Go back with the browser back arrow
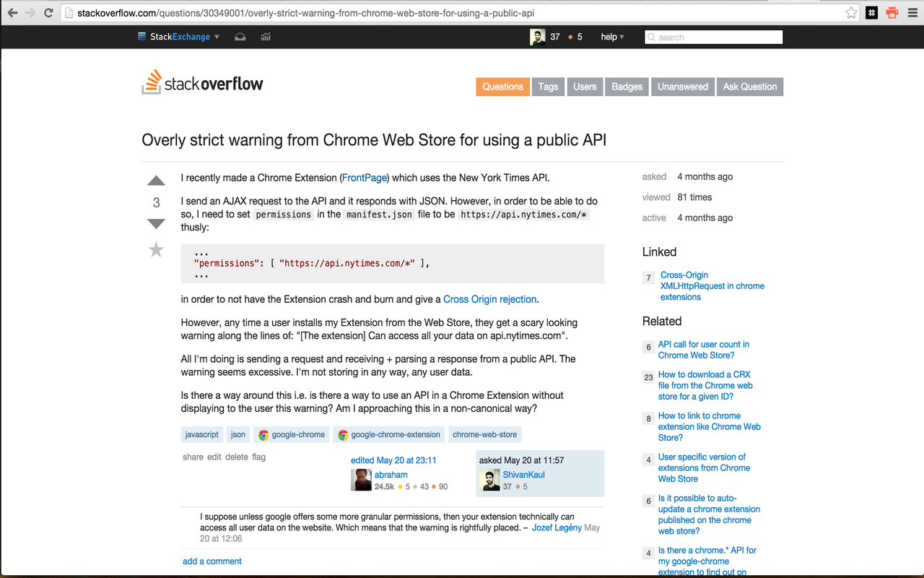Viewport: 924px width, 578px height. coord(12,12)
